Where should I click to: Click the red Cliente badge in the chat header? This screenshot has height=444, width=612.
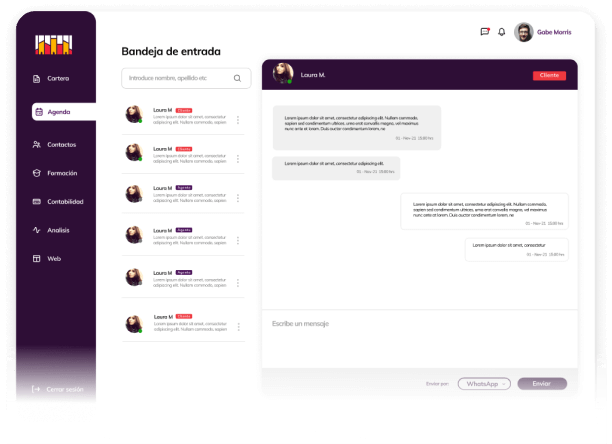point(549,75)
